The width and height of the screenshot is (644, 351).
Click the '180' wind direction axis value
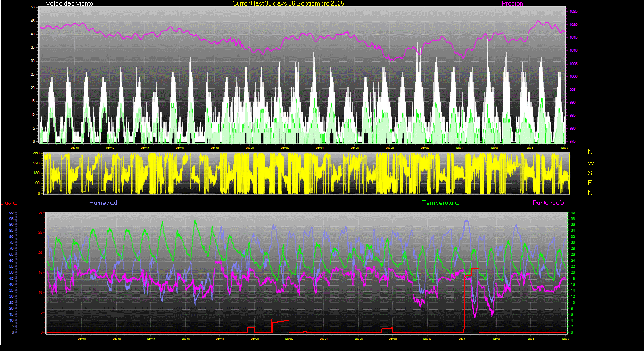point(36,173)
